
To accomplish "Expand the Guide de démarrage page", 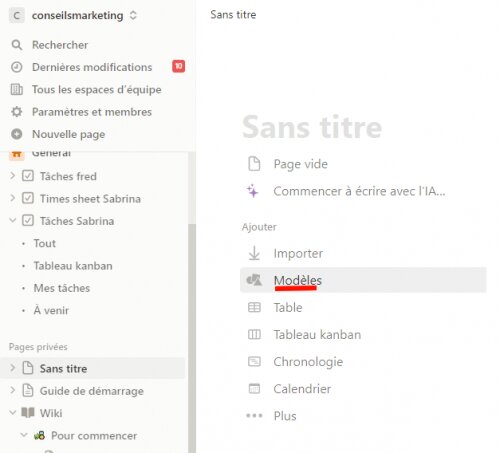I will 13,390.
